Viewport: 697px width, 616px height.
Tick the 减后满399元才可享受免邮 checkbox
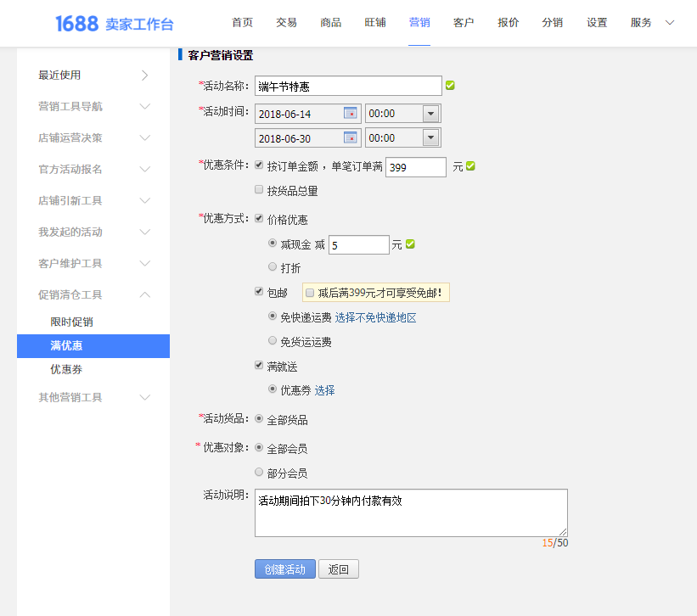(x=310, y=293)
